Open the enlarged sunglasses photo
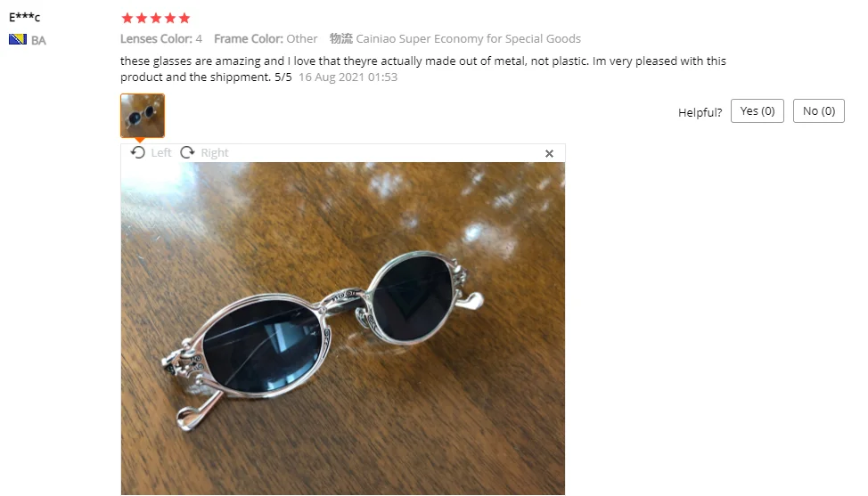Image resolution: width=868 pixels, height=496 pixels. click(x=343, y=329)
